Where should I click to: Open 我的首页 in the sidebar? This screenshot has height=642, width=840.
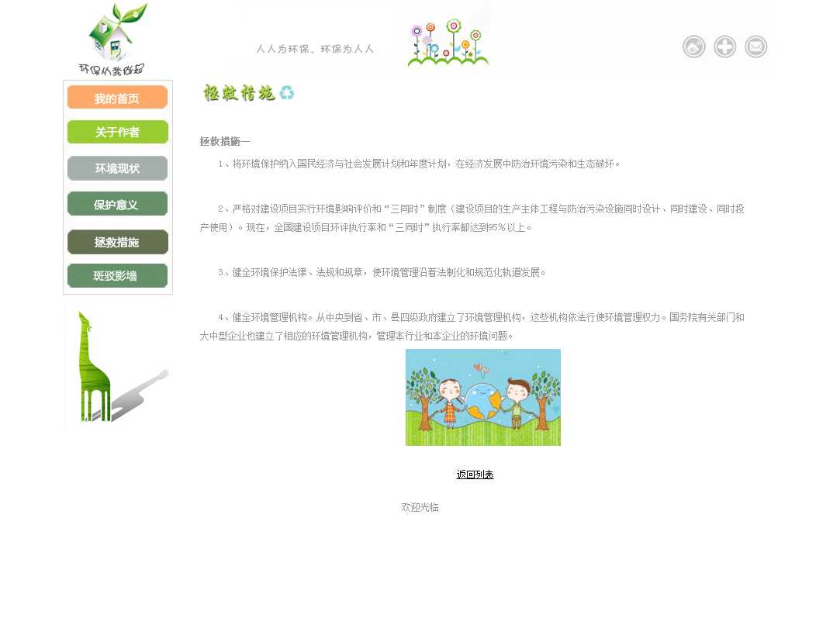(117, 98)
